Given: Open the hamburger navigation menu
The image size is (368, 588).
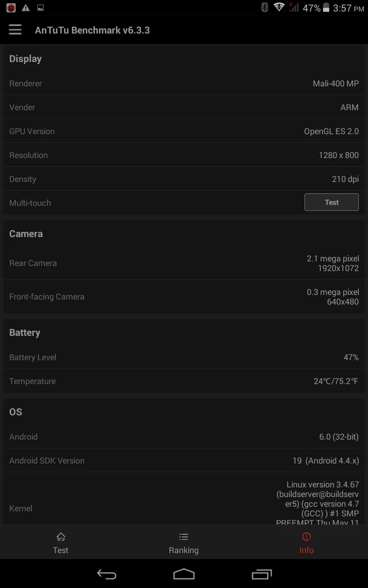Looking at the screenshot, I should click(15, 30).
